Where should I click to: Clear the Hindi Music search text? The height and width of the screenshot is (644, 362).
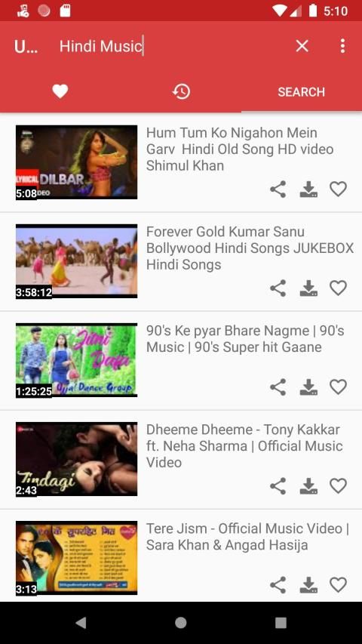(x=302, y=46)
